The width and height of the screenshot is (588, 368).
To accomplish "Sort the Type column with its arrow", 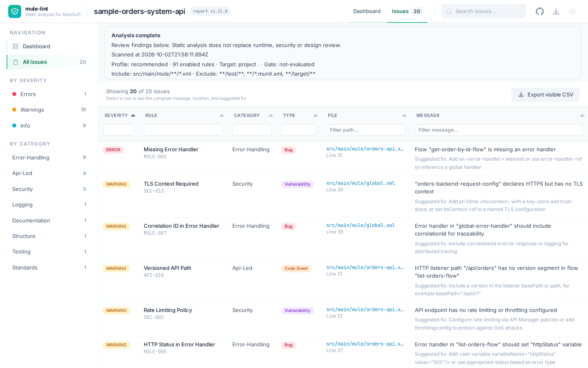I will [x=316, y=115].
